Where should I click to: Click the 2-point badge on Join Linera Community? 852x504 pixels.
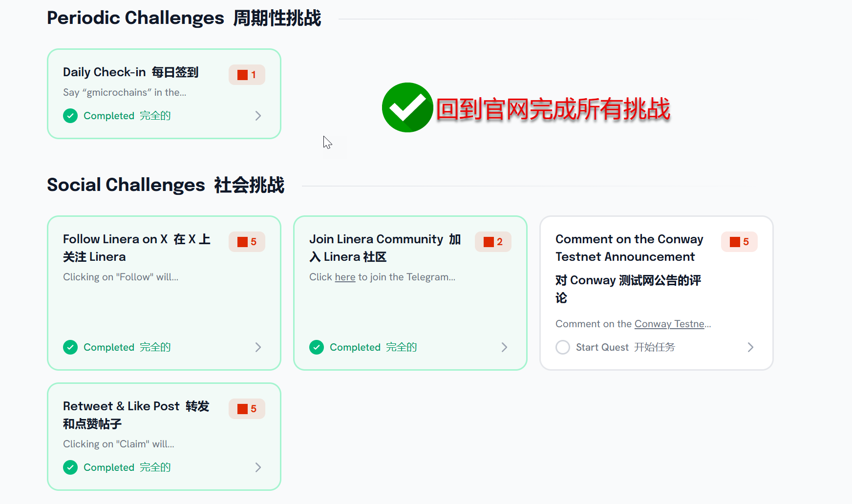493,242
